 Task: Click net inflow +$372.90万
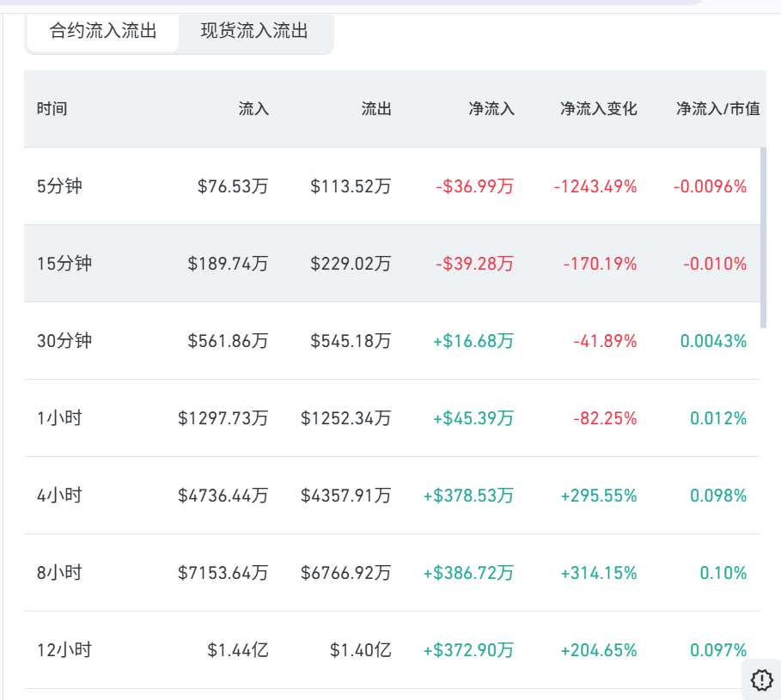[x=468, y=650]
